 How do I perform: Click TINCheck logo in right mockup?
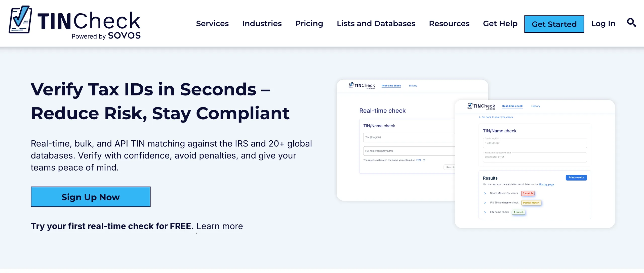tap(481, 106)
